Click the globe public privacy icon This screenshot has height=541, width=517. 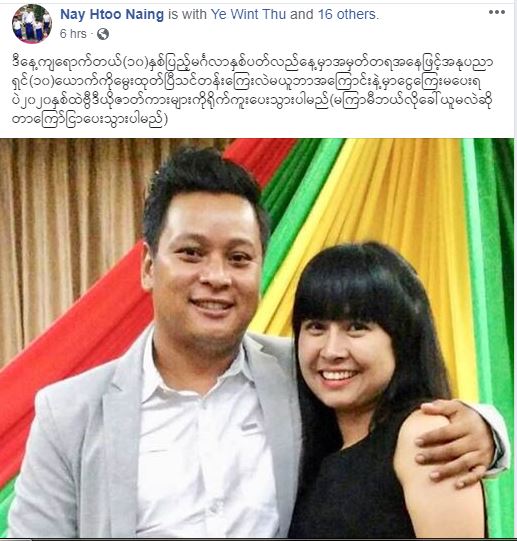tap(103, 34)
